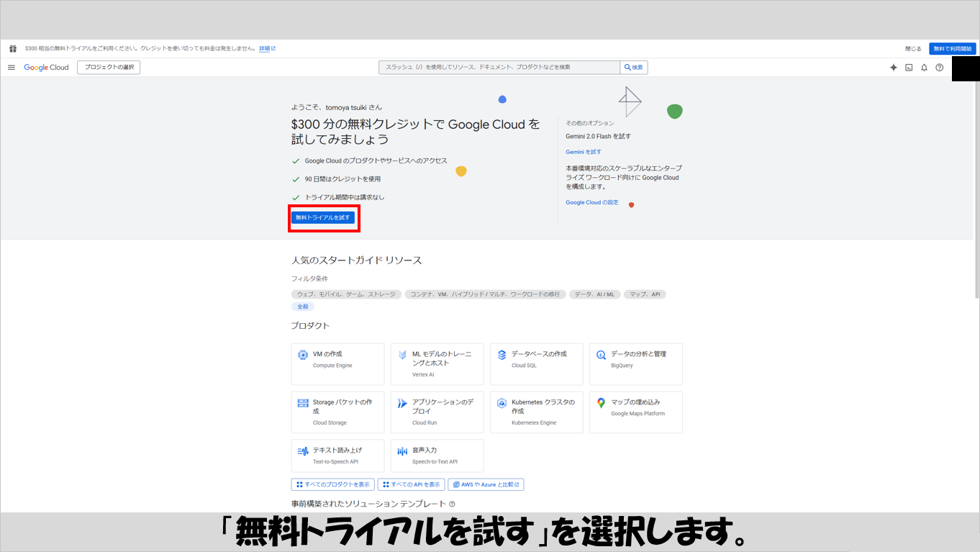Open the hamburger navigation menu

click(11, 68)
